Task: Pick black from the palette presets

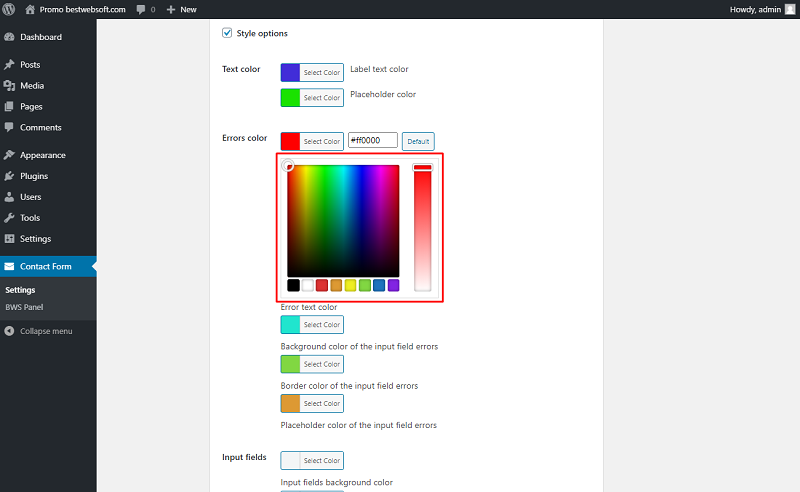Action: [x=293, y=285]
